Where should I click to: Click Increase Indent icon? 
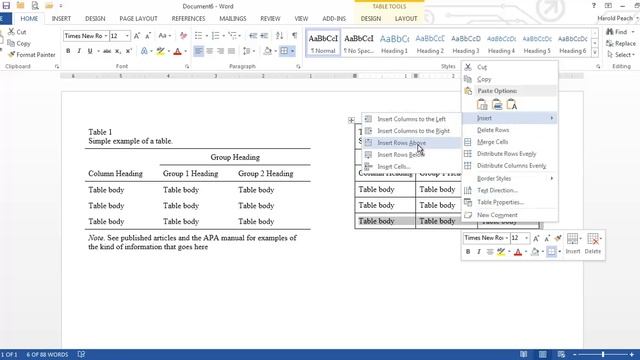coord(264,36)
